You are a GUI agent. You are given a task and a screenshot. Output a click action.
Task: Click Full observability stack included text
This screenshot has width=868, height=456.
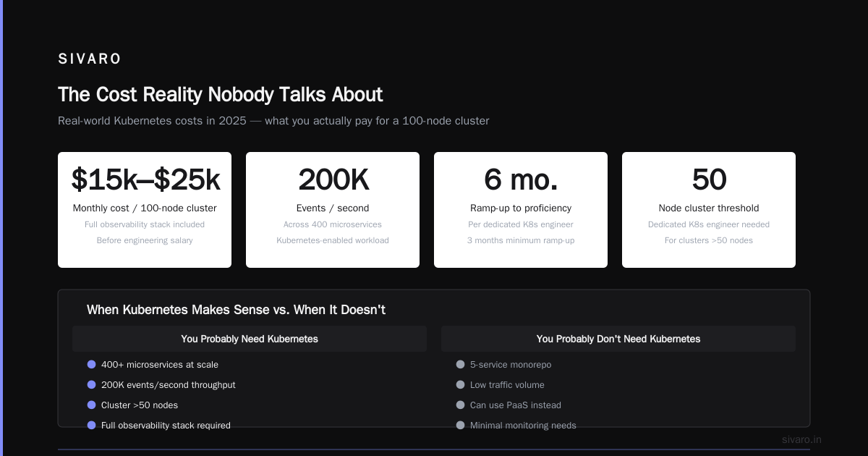click(145, 224)
